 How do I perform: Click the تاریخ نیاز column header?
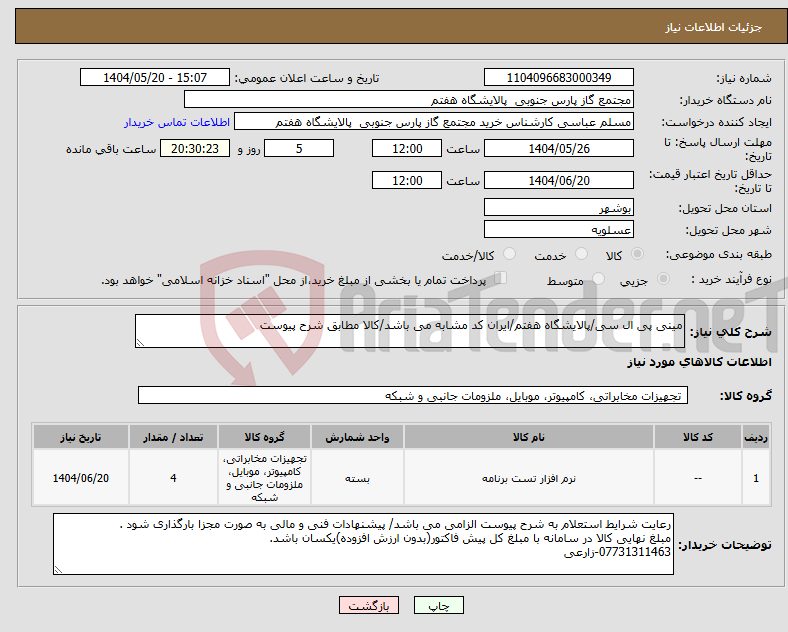coord(81,437)
